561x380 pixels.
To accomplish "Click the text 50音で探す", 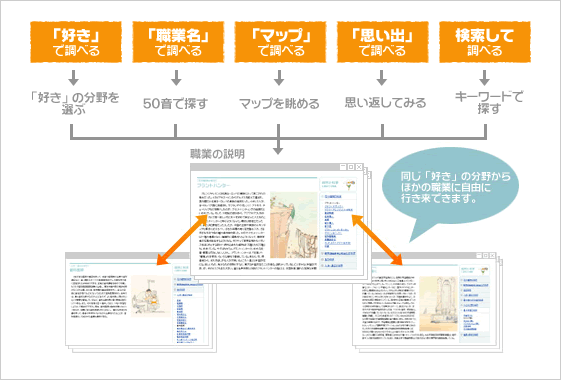I will pyautogui.click(x=175, y=104).
